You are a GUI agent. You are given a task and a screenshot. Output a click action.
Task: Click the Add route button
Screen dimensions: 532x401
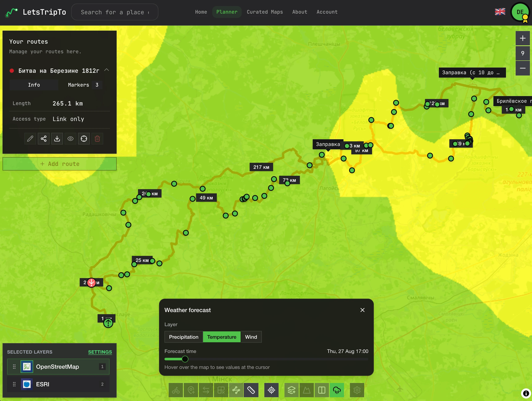[x=60, y=164]
